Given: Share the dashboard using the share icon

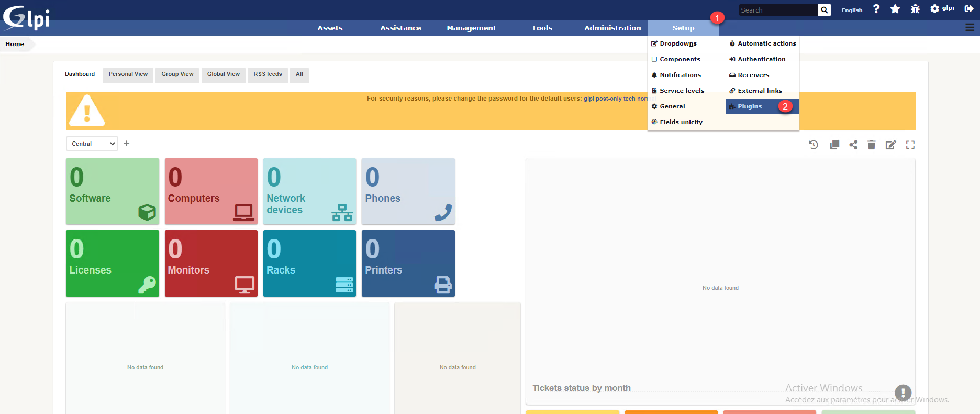Looking at the screenshot, I should click(853, 145).
